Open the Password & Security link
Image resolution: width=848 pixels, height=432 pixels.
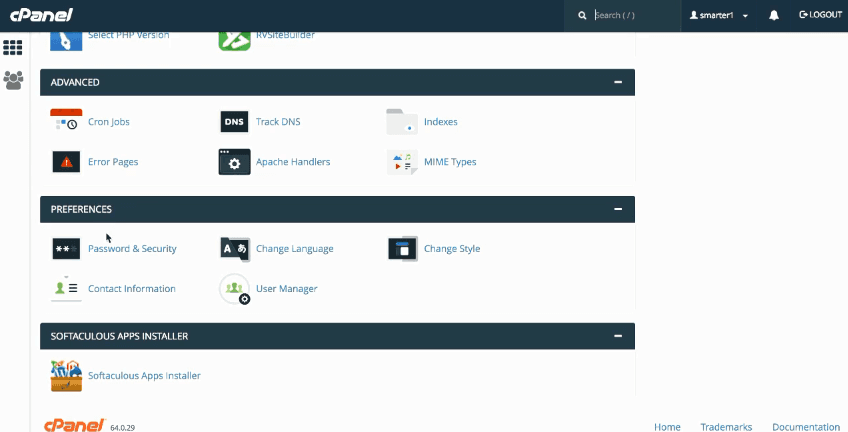132,249
